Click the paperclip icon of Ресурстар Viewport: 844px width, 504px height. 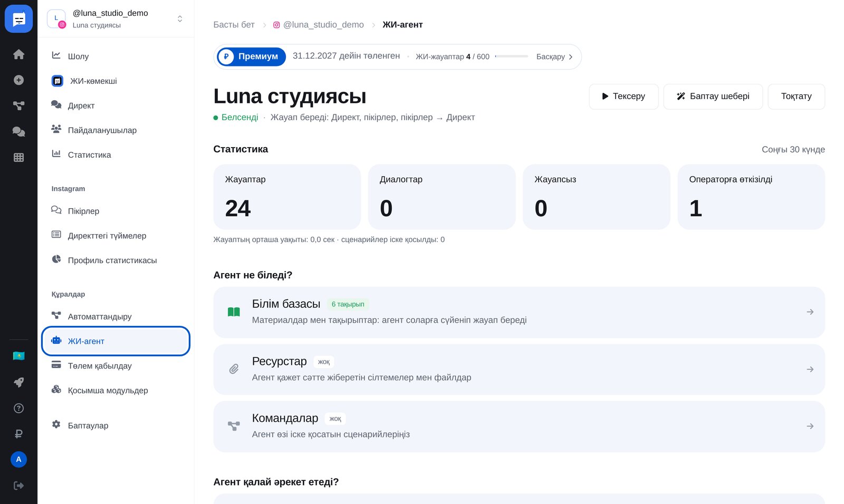[x=234, y=369]
